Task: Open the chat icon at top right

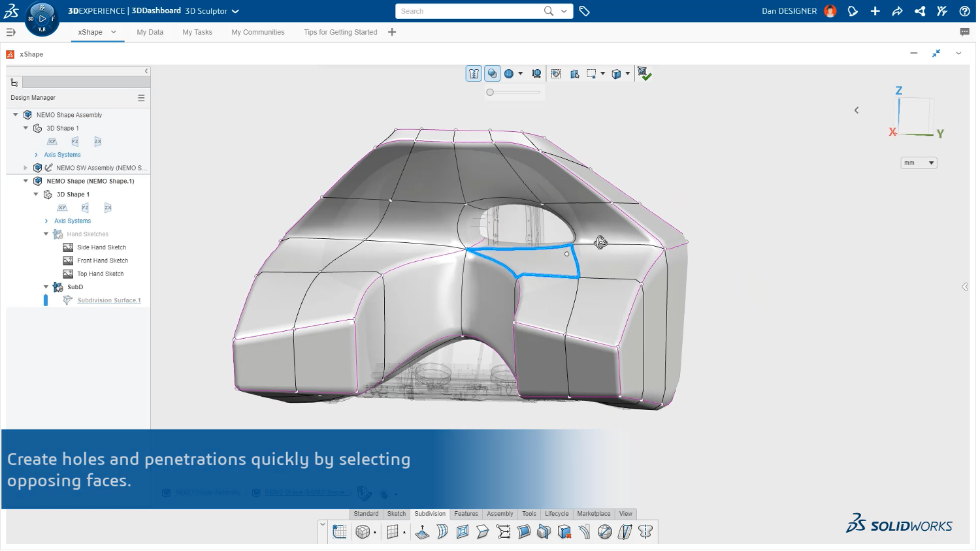Action: [964, 32]
